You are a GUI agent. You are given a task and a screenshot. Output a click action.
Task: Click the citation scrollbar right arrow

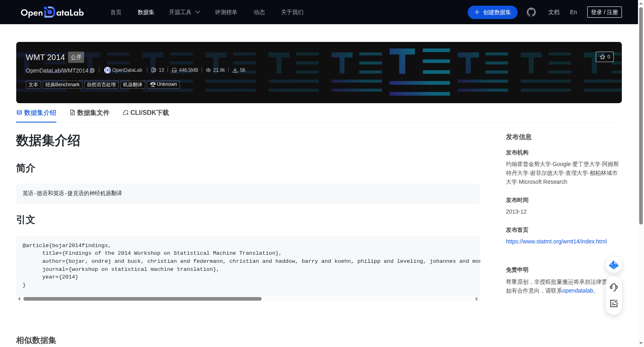pyautogui.click(x=477, y=299)
